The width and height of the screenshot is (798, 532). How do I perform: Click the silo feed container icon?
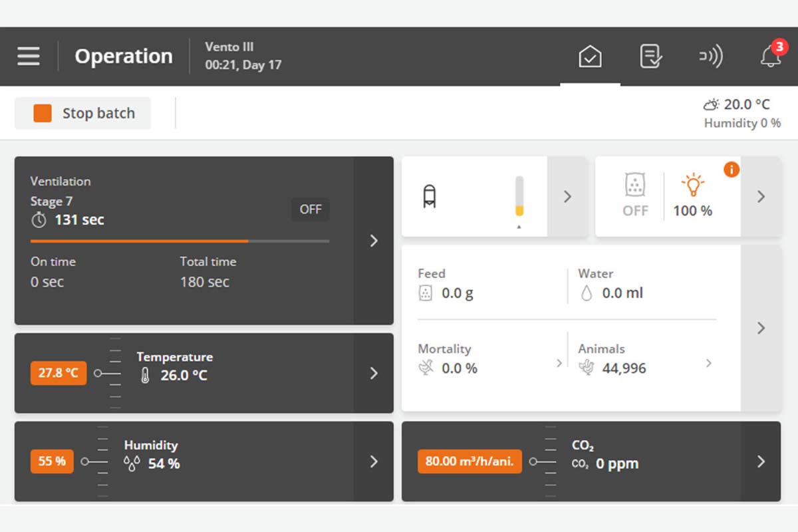click(430, 197)
